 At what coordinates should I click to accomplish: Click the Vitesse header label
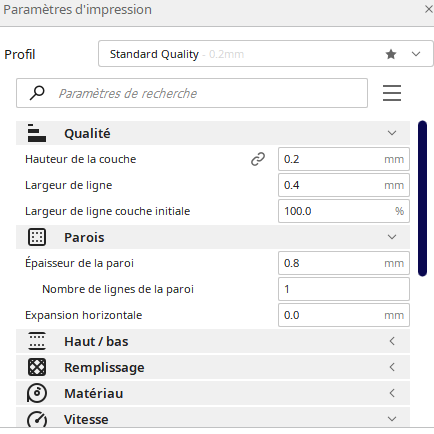point(86,419)
